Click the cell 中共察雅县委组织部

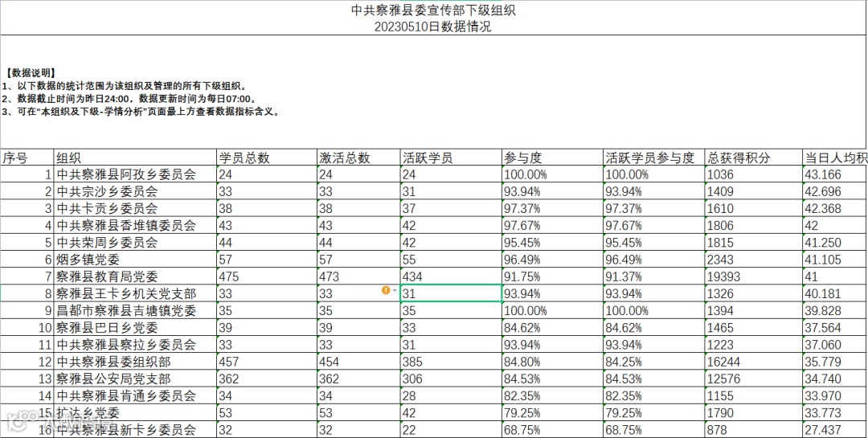point(134,362)
